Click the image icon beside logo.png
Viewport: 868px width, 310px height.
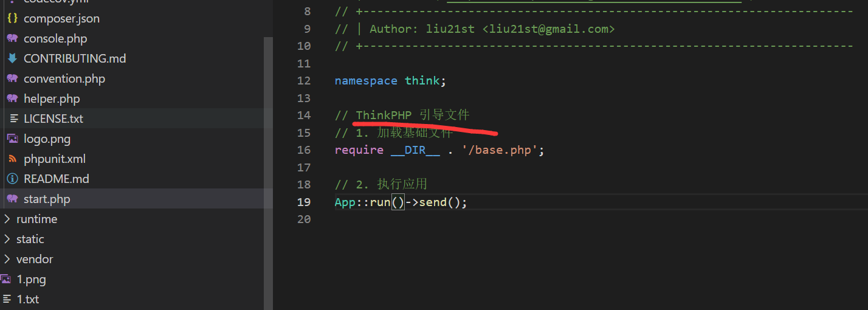pyautogui.click(x=12, y=139)
